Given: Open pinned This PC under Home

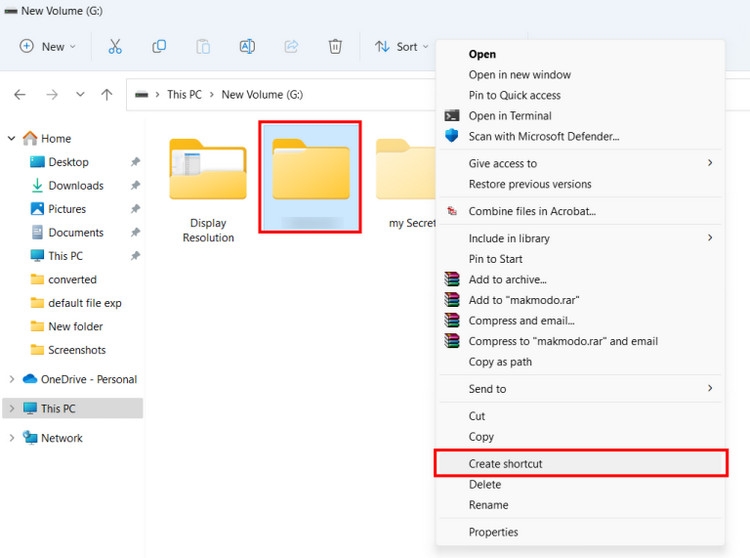Looking at the screenshot, I should pos(56,256).
